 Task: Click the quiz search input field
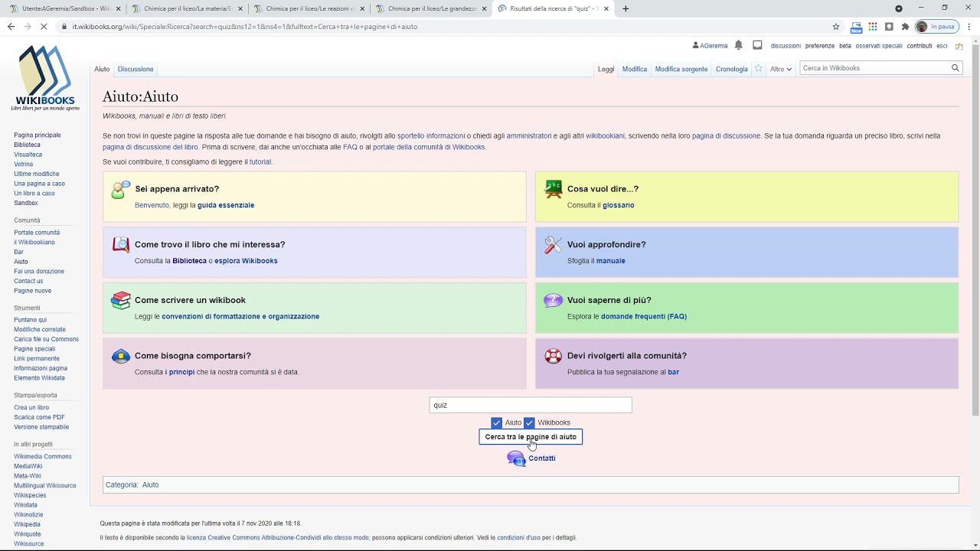(x=531, y=405)
